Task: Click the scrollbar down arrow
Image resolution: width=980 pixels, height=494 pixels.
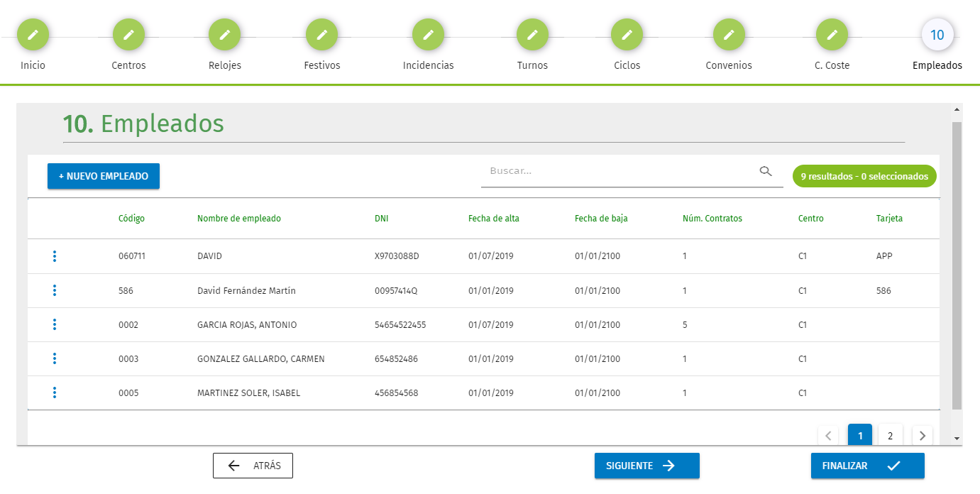Action: point(957,439)
